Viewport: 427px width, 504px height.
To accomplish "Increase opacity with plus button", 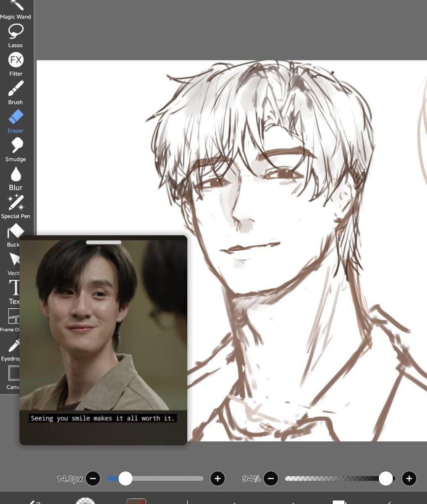I will pyautogui.click(x=409, y=478).
